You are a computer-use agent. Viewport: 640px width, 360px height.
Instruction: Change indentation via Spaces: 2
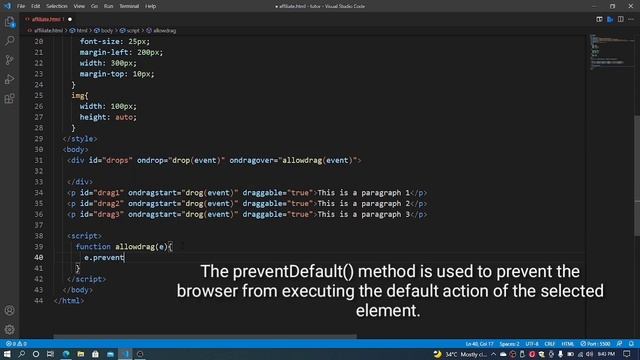[509, 344]
